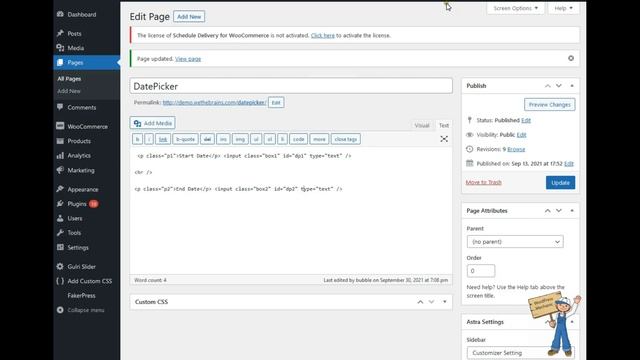Click the more quicktag button
The height and width of the screenshot is (360, 640).
(319, 139)
